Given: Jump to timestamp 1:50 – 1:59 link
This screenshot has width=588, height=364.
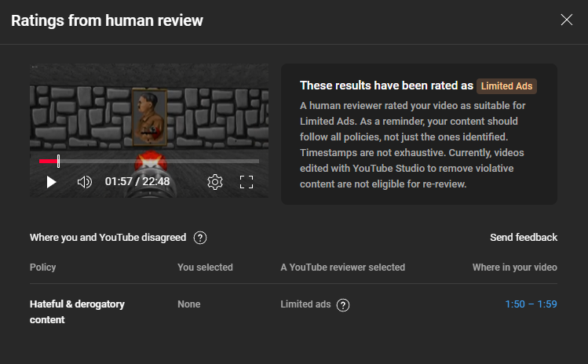Looking at the screenshot, I should [531, 304].
